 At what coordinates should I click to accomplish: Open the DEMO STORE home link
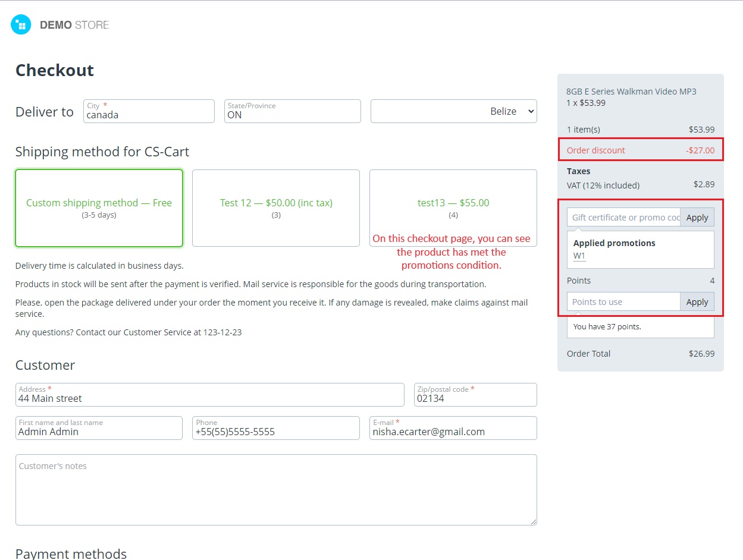point(74,25)
